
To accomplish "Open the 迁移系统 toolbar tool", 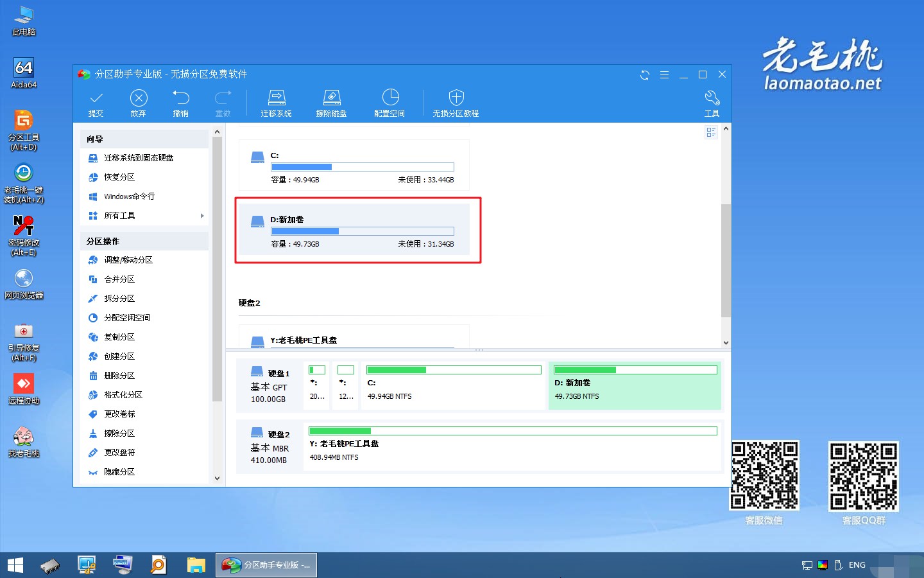I will 277,103.
